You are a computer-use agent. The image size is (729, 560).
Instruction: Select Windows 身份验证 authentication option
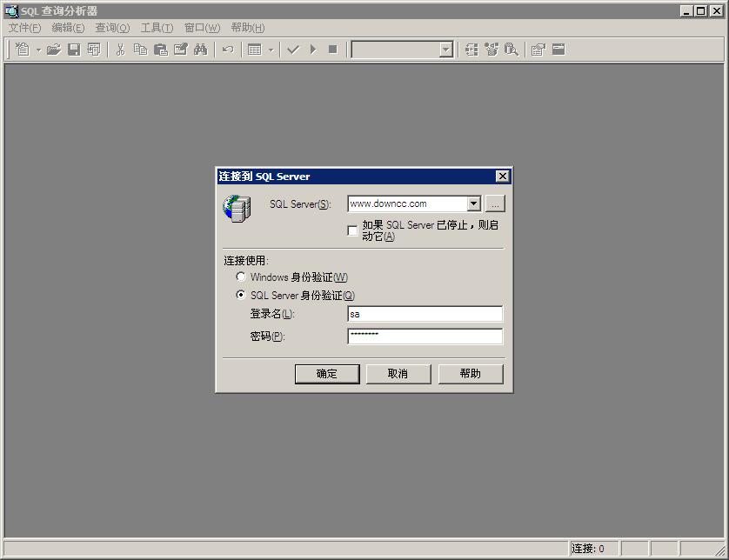241,277
